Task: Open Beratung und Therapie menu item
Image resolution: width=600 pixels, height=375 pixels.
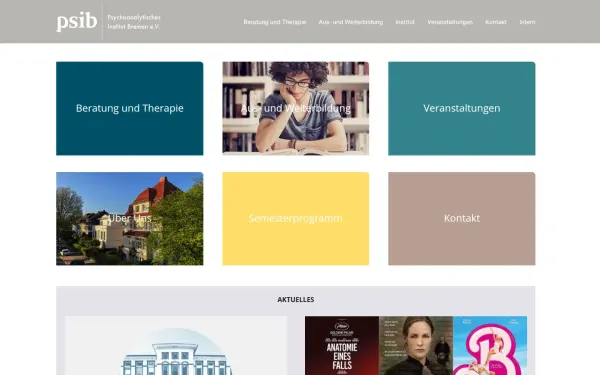Action: tap(275, 22)
